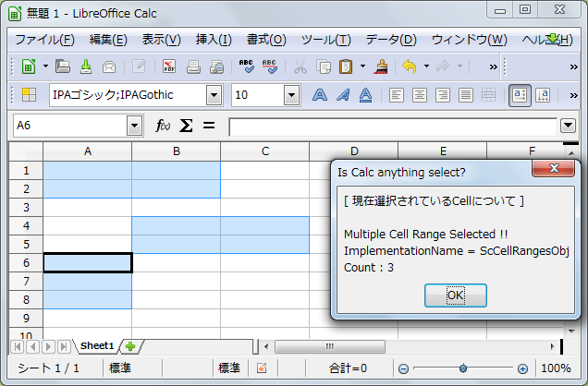
Task: Click the 100% zoom level
Action: click(x=556, y=368)
